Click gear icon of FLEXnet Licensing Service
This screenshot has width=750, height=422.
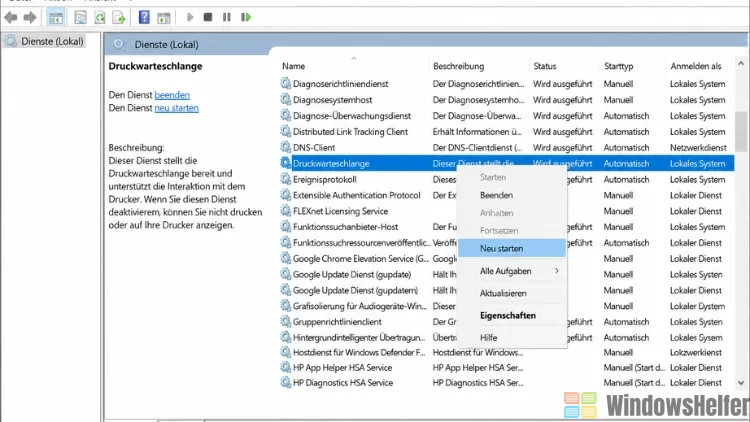point(286,211)
